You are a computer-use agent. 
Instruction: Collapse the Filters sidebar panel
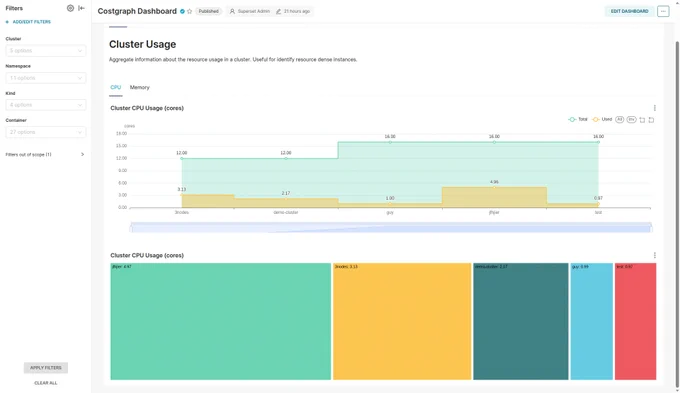[x=81, y=8]
